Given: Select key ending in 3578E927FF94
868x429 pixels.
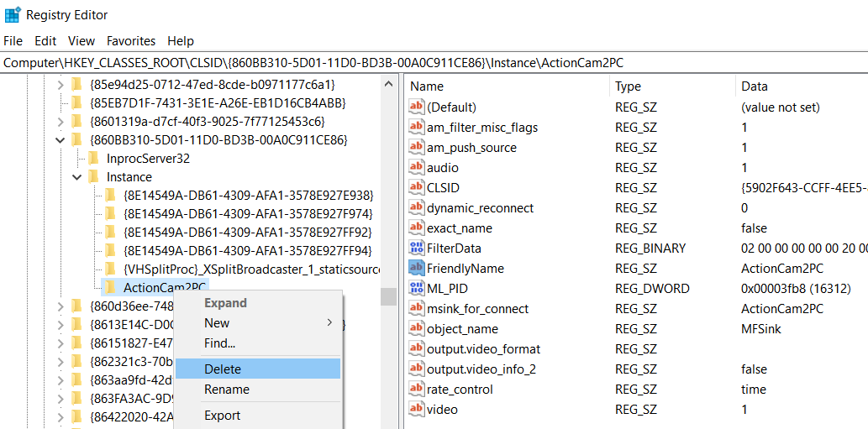Looking at the screenshot, I should coord(248,249).
